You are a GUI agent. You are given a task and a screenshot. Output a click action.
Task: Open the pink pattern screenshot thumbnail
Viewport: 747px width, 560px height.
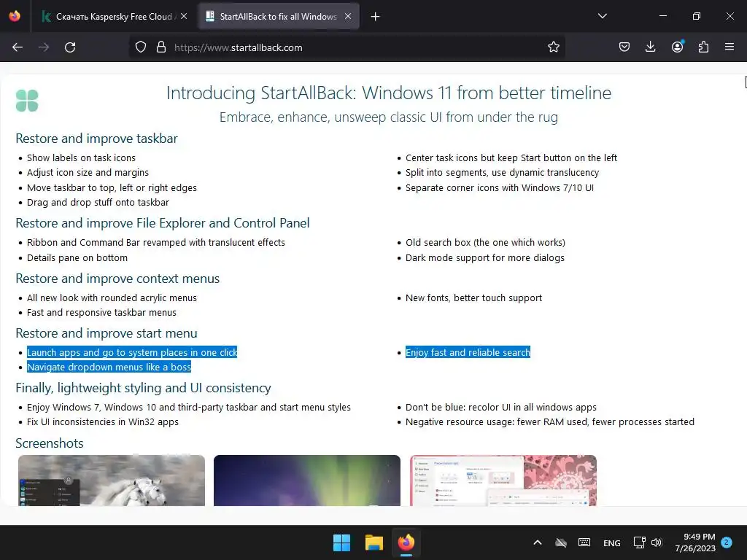[x=503, y=481]
